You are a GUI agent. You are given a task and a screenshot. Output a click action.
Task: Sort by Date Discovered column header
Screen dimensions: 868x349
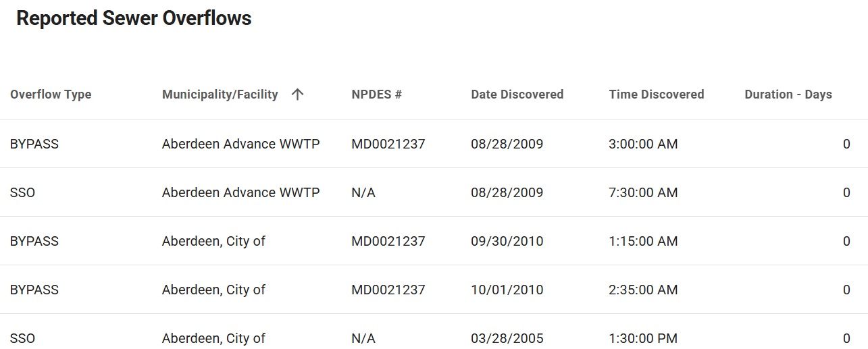coord(517,95)
